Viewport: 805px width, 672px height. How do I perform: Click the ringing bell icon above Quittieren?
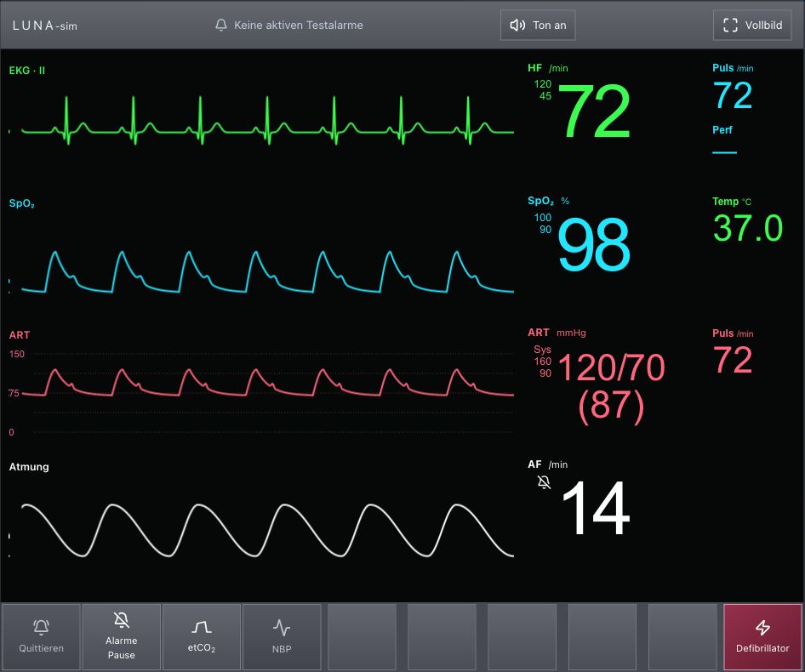tap(41, 627)
